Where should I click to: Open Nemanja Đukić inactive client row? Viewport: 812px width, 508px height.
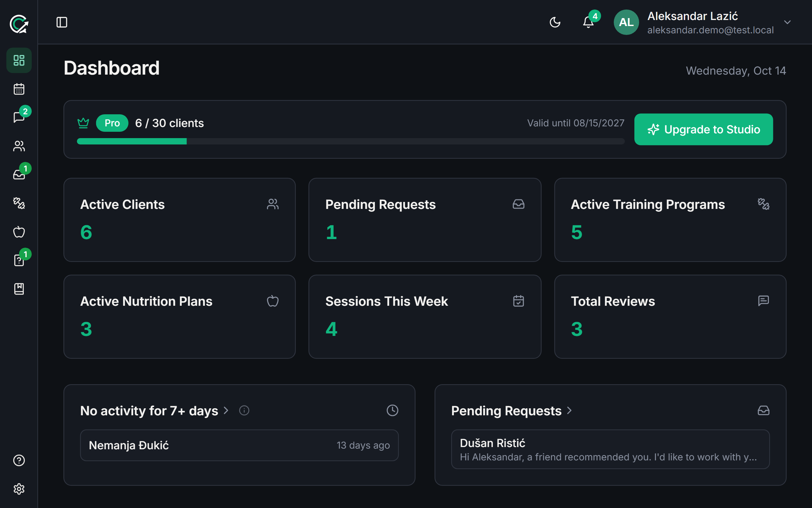tap(239, 445)
